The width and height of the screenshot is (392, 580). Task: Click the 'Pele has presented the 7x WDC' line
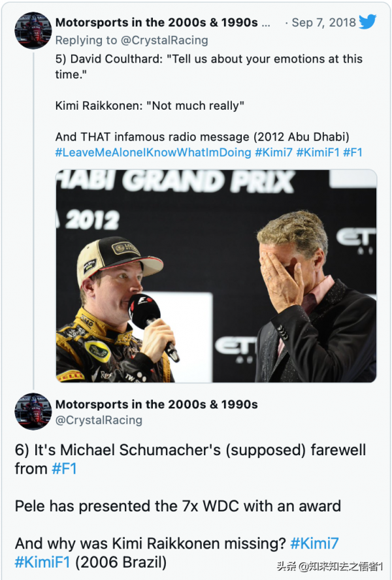(178, 506)
